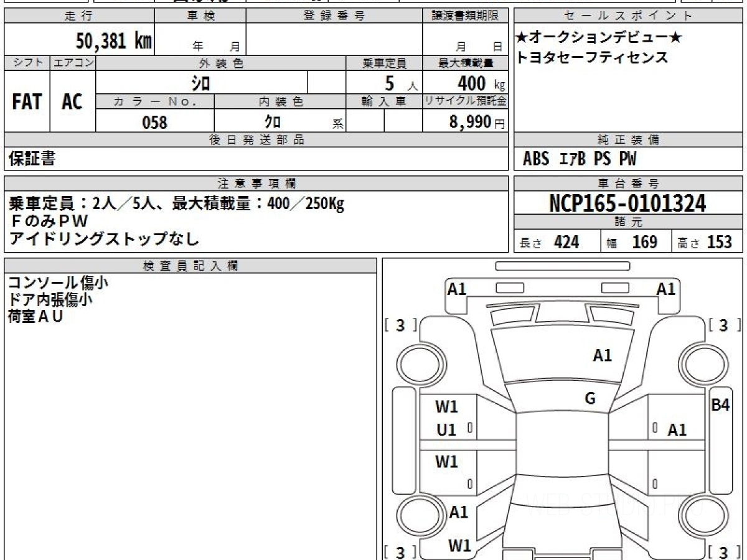The image size is (747, 560).
Task: Select the 保証書 entry
Action: [32, 159]
